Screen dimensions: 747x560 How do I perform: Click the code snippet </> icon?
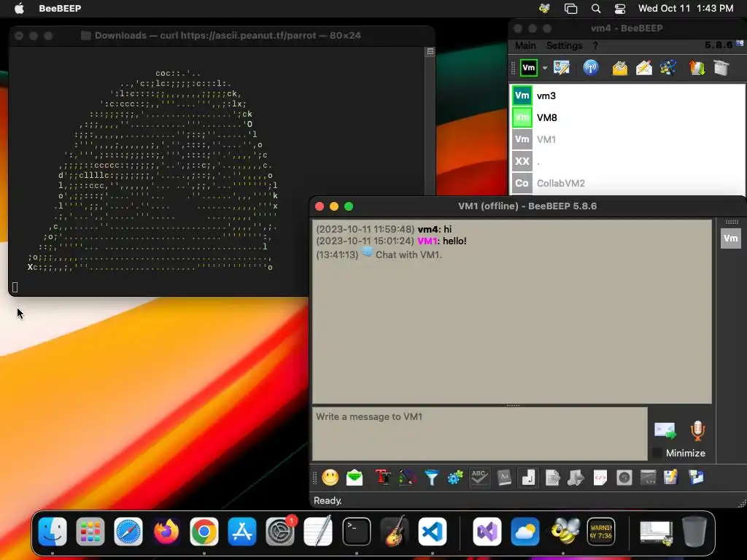600,477
